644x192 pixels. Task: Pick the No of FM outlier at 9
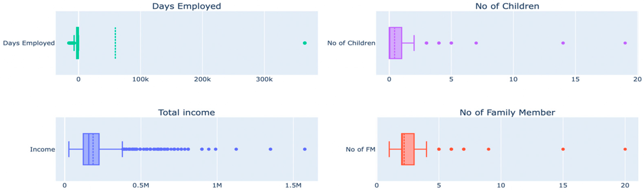(x=488, y=149)
